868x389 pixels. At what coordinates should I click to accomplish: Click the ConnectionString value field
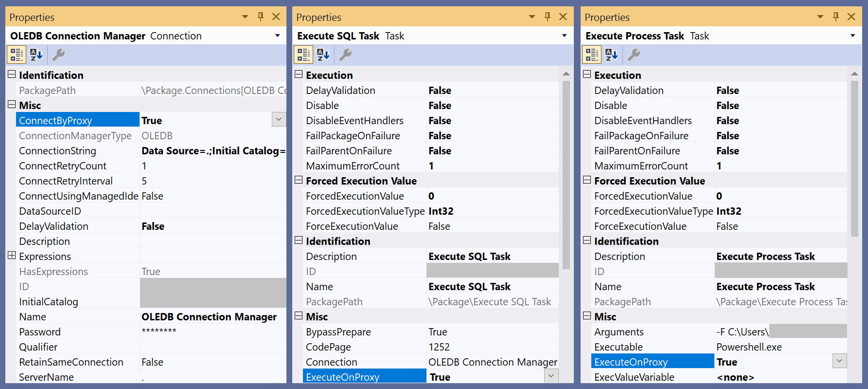213,151
